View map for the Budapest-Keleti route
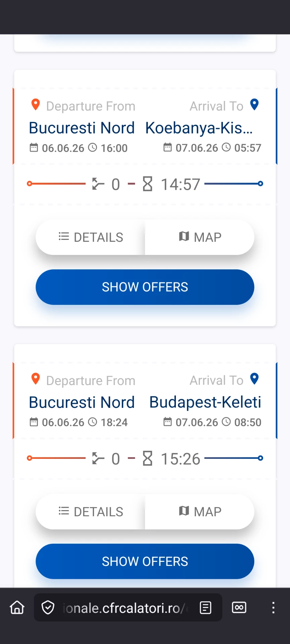Viewport: 290px width, 644px height. [x=200, y=512]
